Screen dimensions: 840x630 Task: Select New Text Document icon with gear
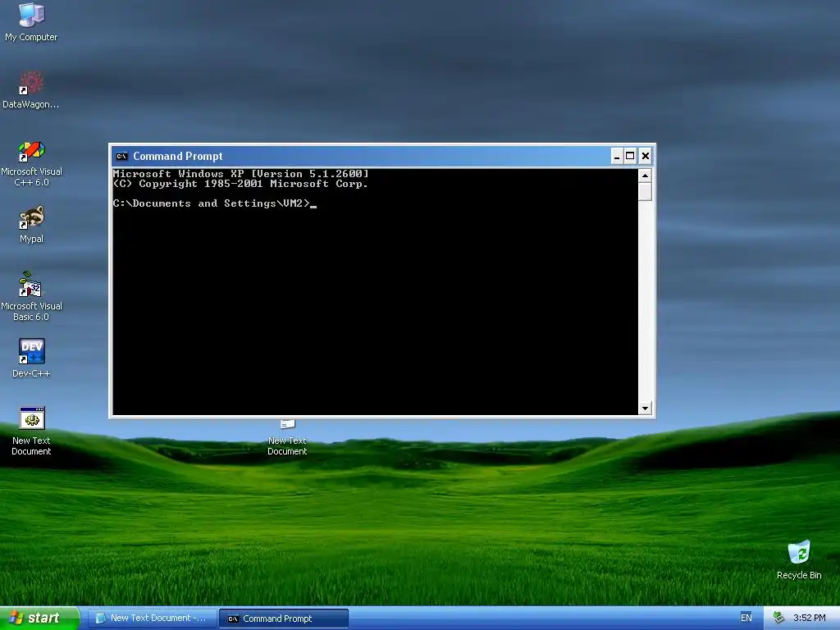pos(31,431)
